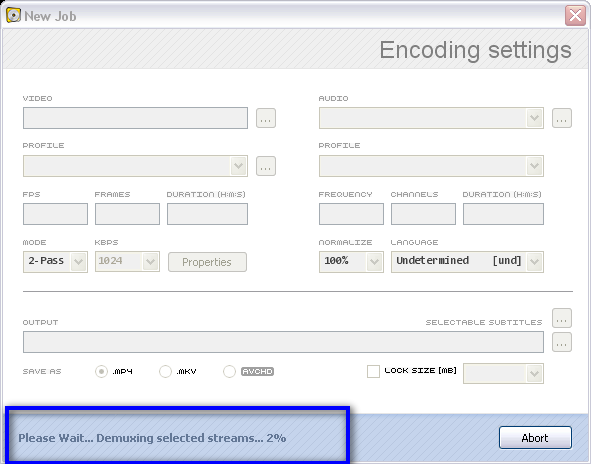Select the .MP4 save format
The width and height of the screenshot is (591, 464).
point(101,372)
